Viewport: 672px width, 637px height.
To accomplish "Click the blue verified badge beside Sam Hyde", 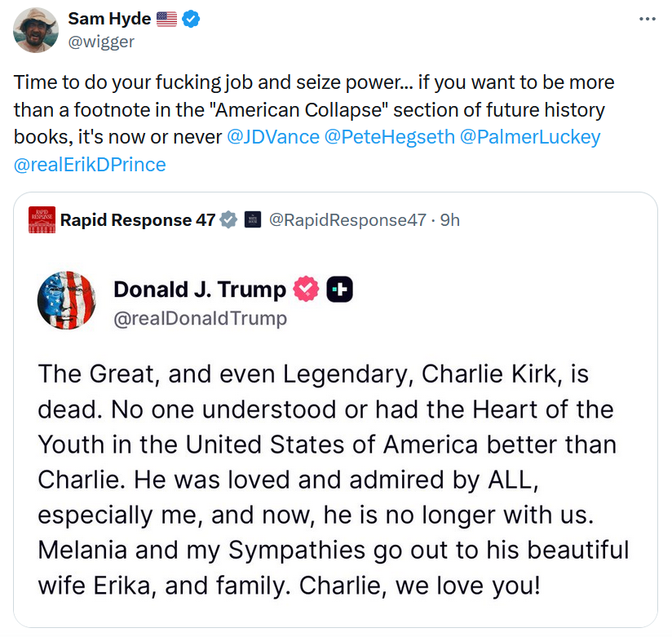I will coord(191,20).
